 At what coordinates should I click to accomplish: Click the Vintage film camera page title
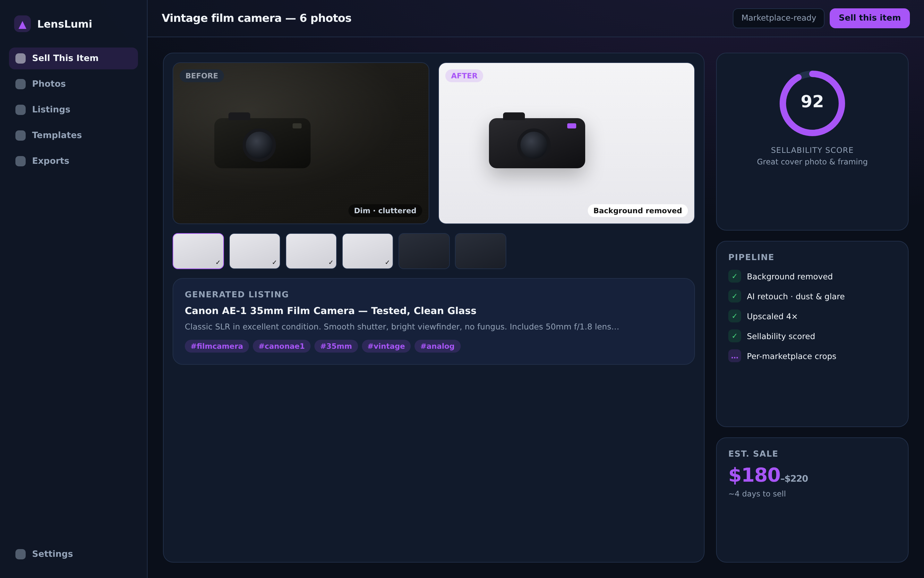click(x=257, y=18)
